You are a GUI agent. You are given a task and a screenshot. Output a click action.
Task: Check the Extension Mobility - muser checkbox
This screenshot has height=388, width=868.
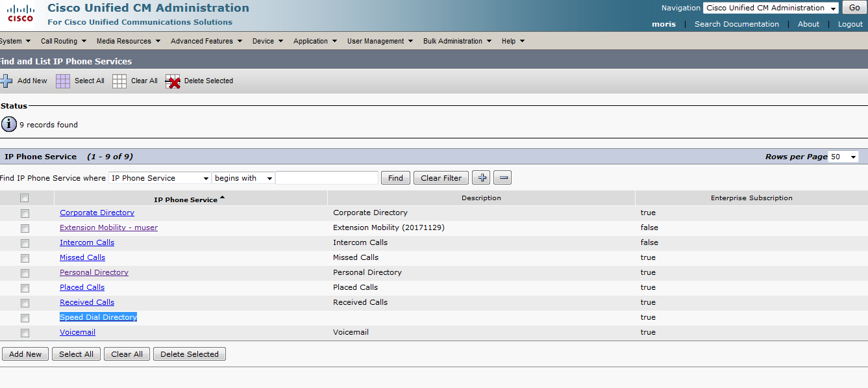25,228
